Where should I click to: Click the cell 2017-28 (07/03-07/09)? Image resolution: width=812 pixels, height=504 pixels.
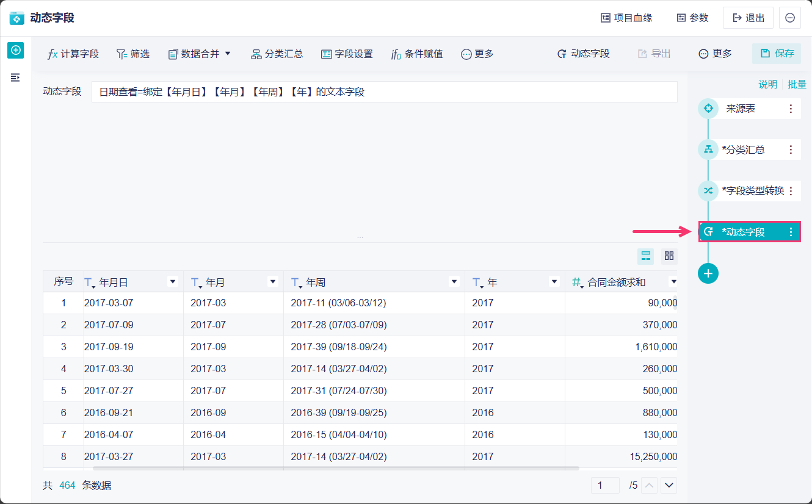[x=338, y=325]
